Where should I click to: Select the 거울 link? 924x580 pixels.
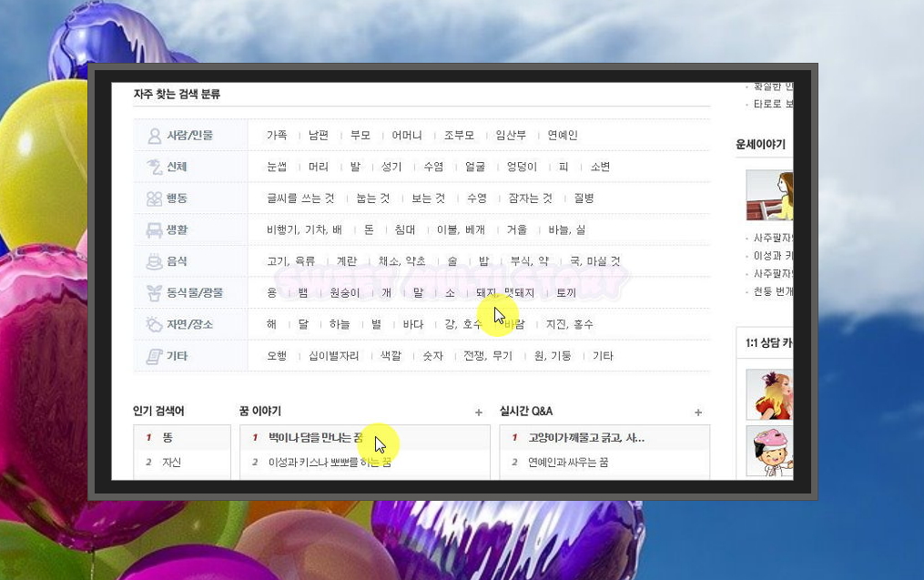(x=517, y=229)
